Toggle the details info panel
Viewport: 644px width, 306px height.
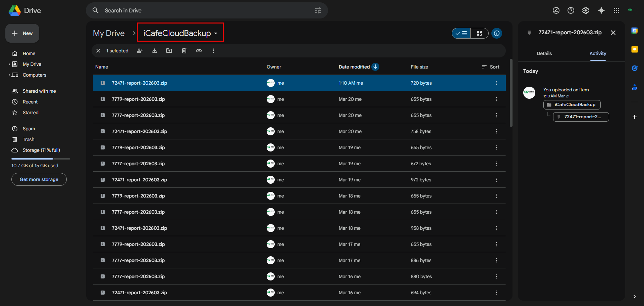pyautogui.click(x=497, y=33)
